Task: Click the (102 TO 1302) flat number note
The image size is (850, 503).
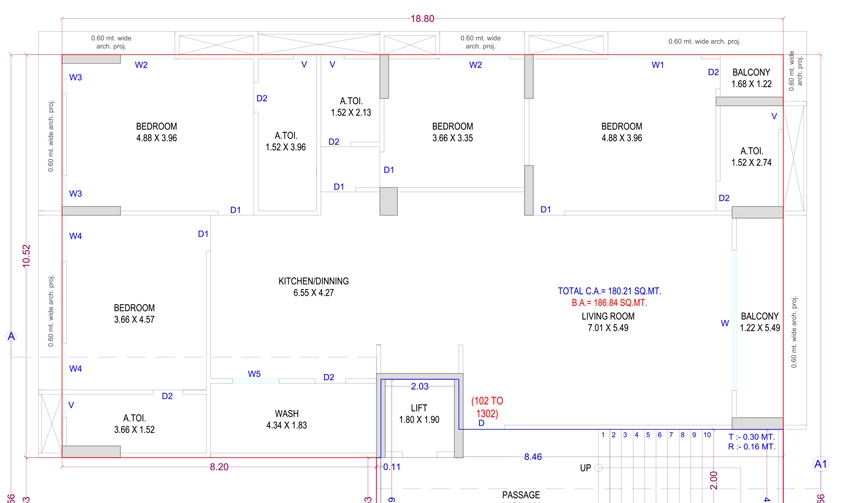Action: coord(487,407)
